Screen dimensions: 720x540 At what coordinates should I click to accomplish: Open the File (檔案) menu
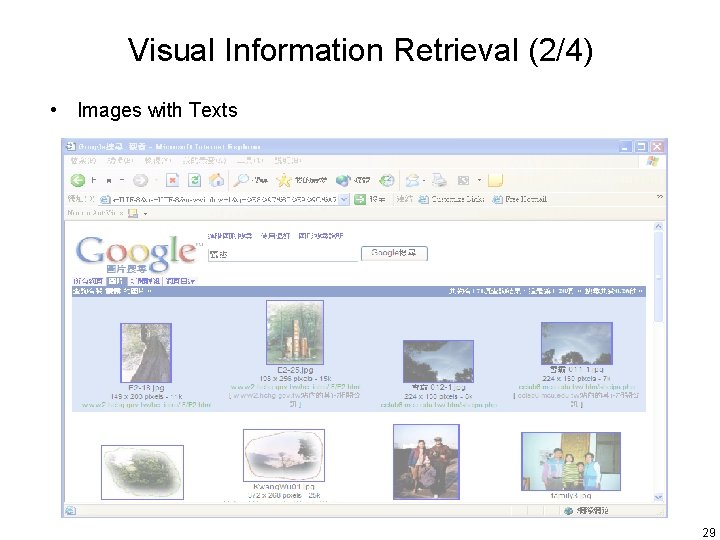(x=83, y=161)
